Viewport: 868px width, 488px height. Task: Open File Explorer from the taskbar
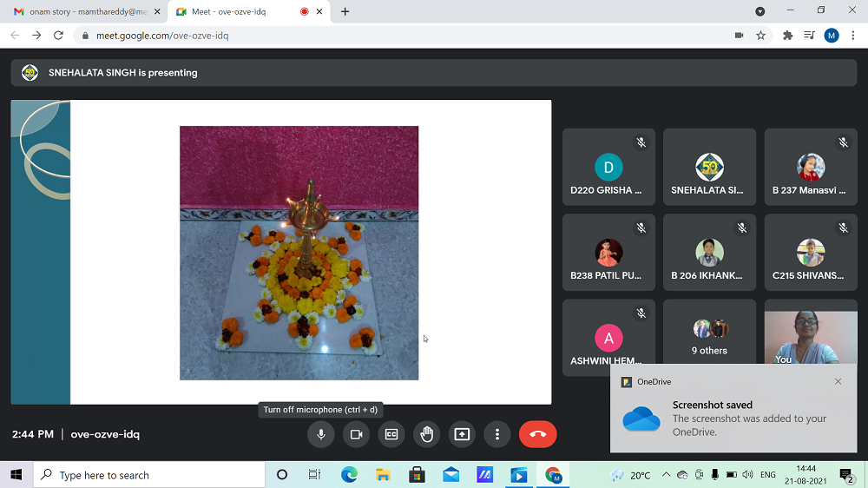tap(383, 475)
